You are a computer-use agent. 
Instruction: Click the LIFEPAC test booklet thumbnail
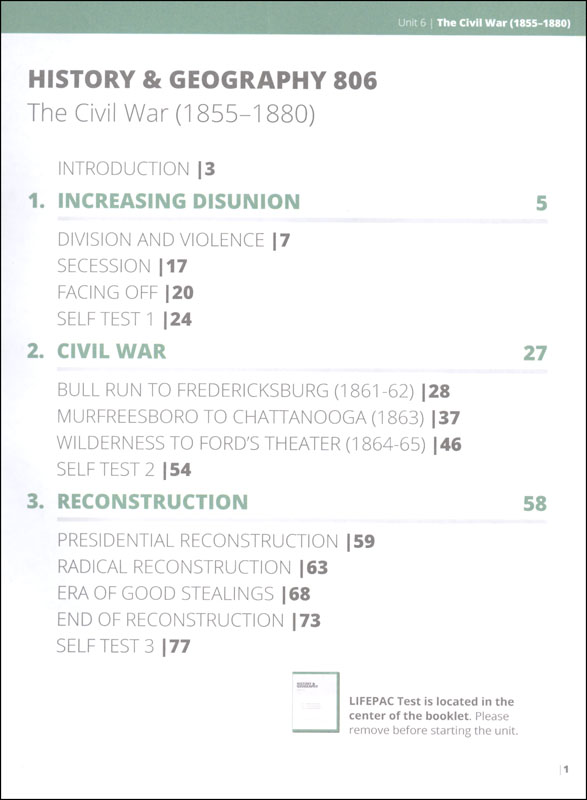point(316,702)
